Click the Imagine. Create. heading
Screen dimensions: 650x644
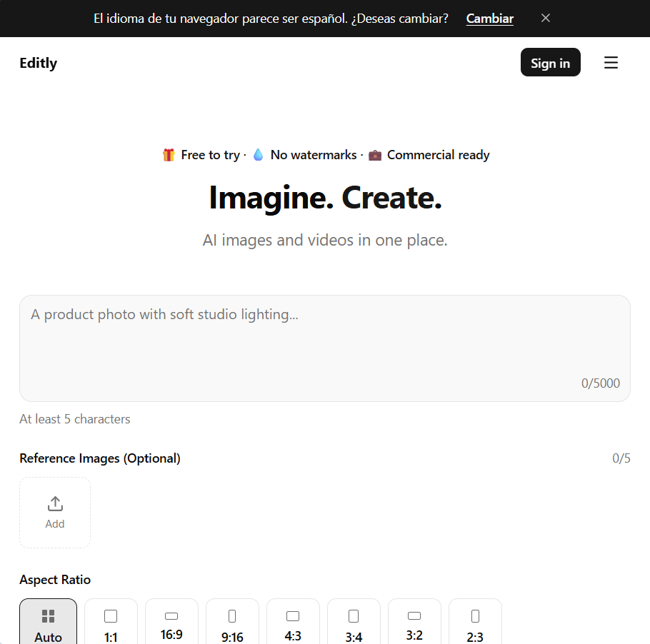coord(325,198)
